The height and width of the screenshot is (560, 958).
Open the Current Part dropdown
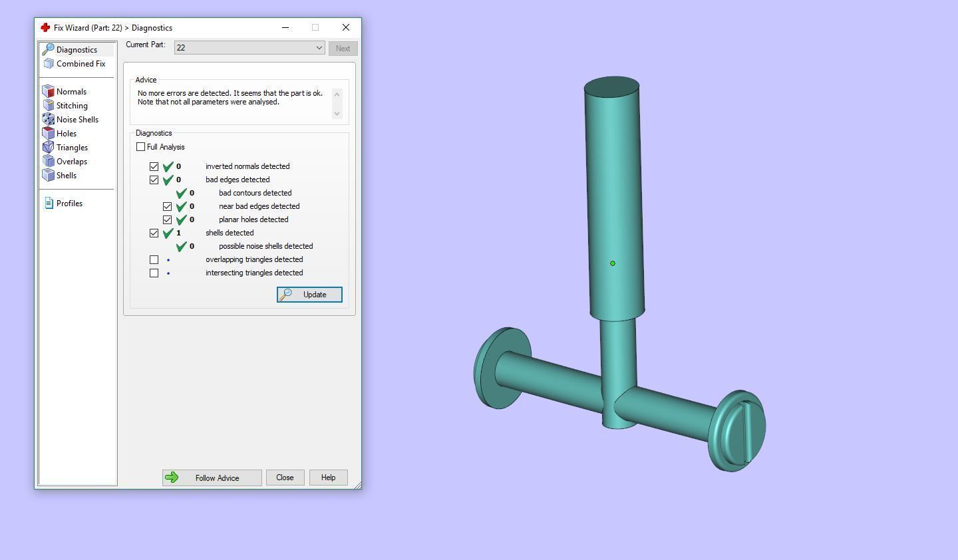[x=249, y=48]
